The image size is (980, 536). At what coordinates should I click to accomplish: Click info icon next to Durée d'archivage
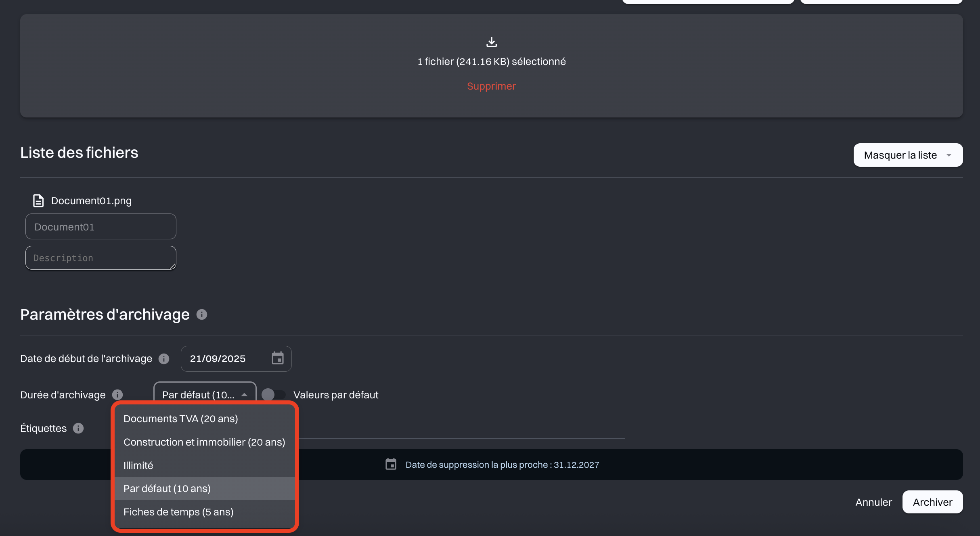point(117,395)
